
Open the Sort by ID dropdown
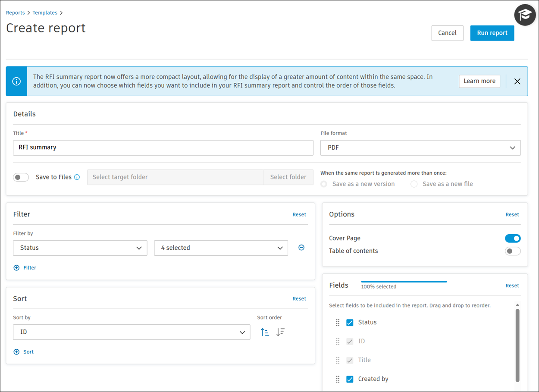[x=132, y=332]
